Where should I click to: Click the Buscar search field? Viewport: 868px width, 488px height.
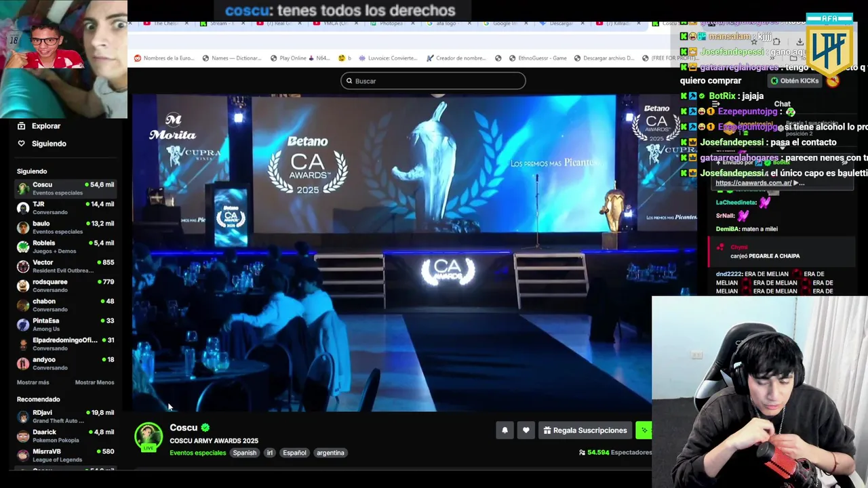[x=433, y=81]
